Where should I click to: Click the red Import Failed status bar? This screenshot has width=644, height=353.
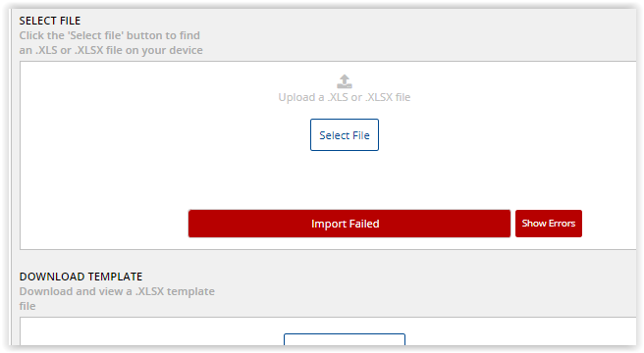coord(349,224)
